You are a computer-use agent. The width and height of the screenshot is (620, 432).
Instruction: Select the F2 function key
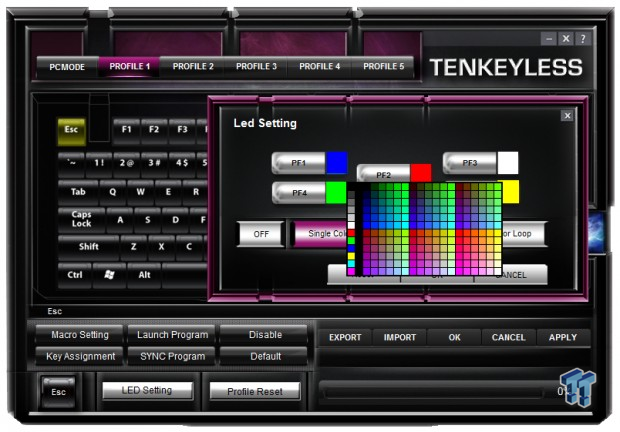pyautogui.click(x=154, y=130)
